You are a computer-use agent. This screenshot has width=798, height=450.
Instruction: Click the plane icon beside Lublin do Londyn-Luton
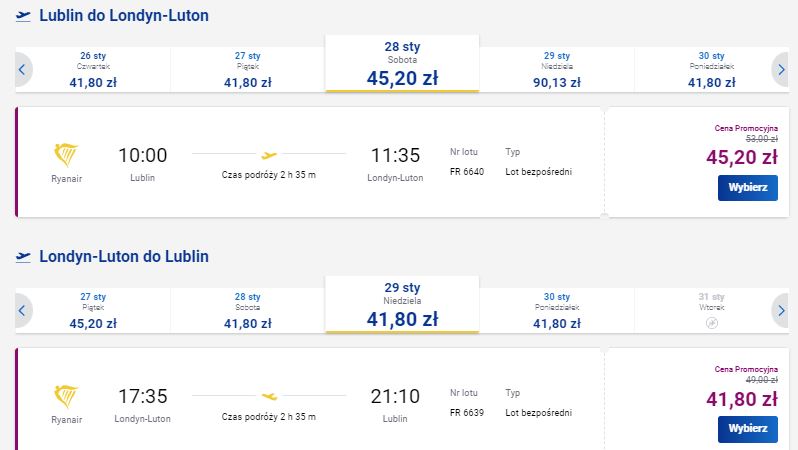pos(23,16)
